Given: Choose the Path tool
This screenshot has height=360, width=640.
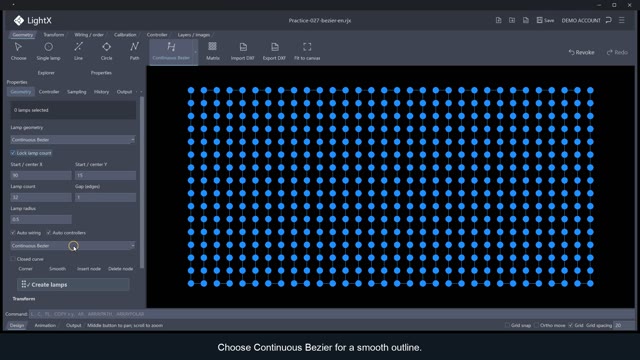Looking at the screenshot, I should (134, 51).
